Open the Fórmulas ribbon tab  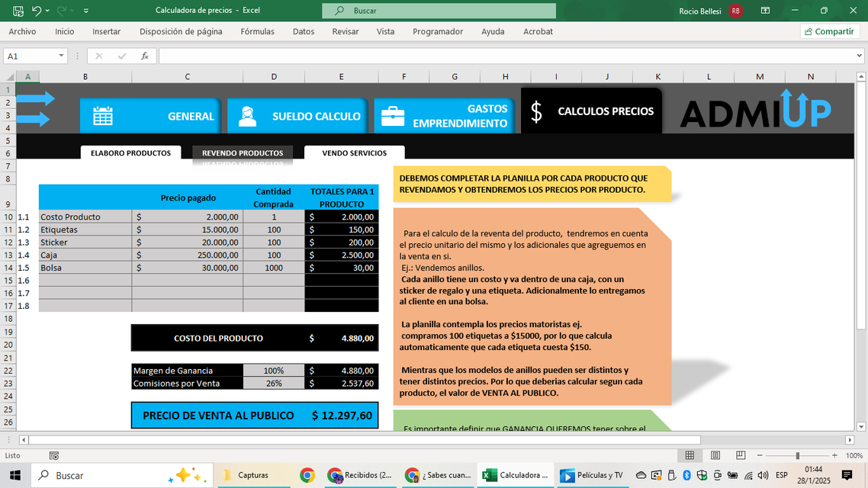257,31
